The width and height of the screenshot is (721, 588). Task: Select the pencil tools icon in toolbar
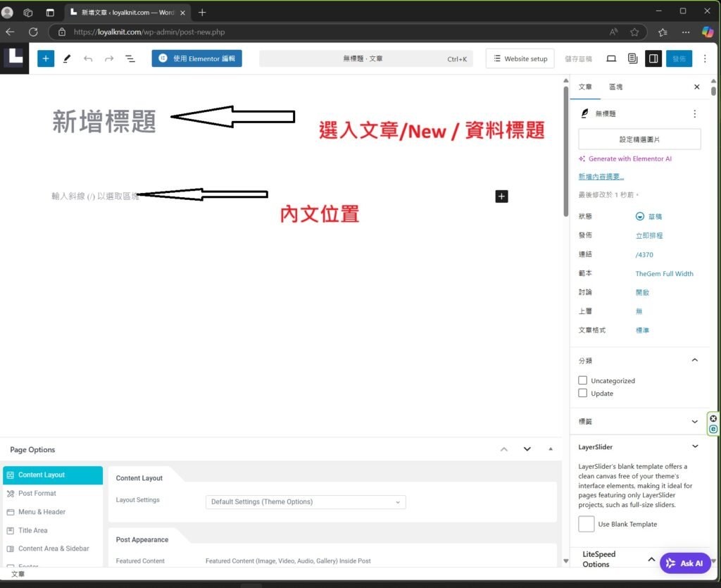(67, 58)
